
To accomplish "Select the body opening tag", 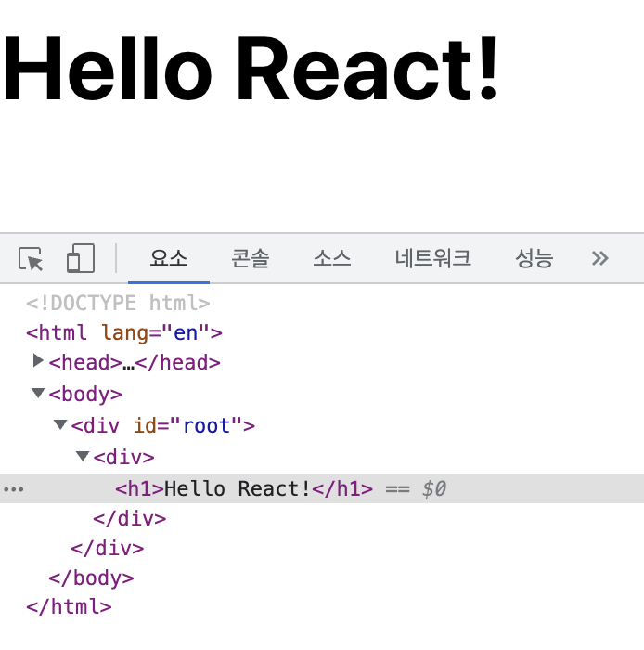I will coord(85,395).
